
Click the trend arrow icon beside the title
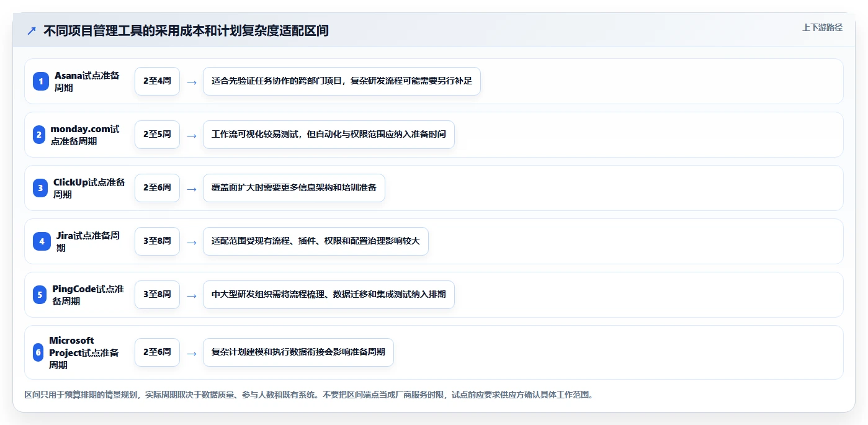pos(32,30)
